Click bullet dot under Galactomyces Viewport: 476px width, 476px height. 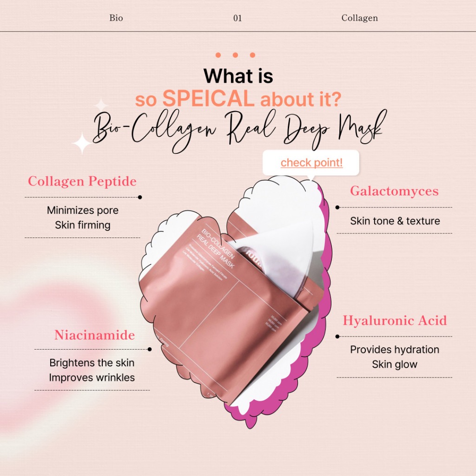click(337, 207)
